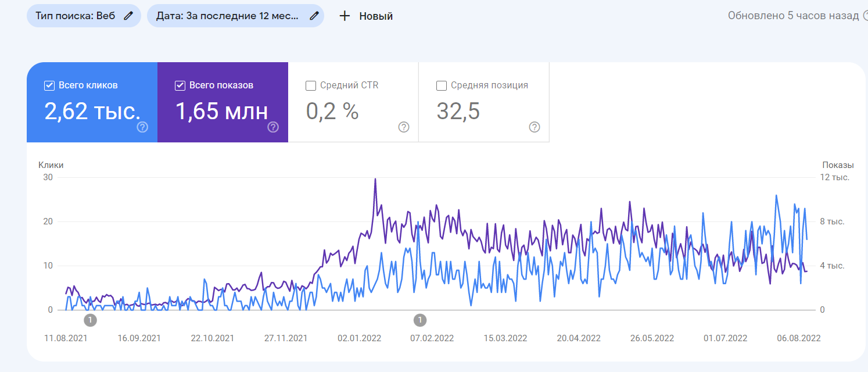
Task: Click the Новый filter button label
Action: tap(376, 16)
